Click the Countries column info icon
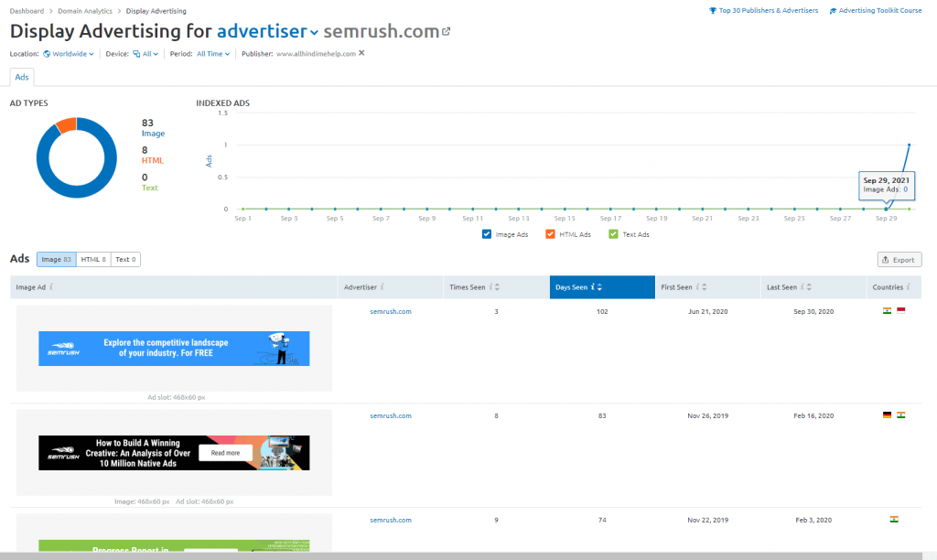The image size is (937, 560). coord(909,287)
